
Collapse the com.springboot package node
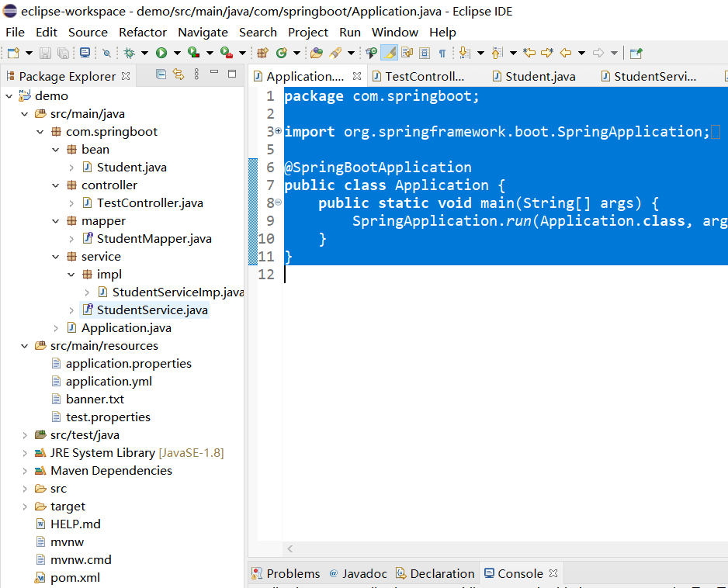[40, 132]
